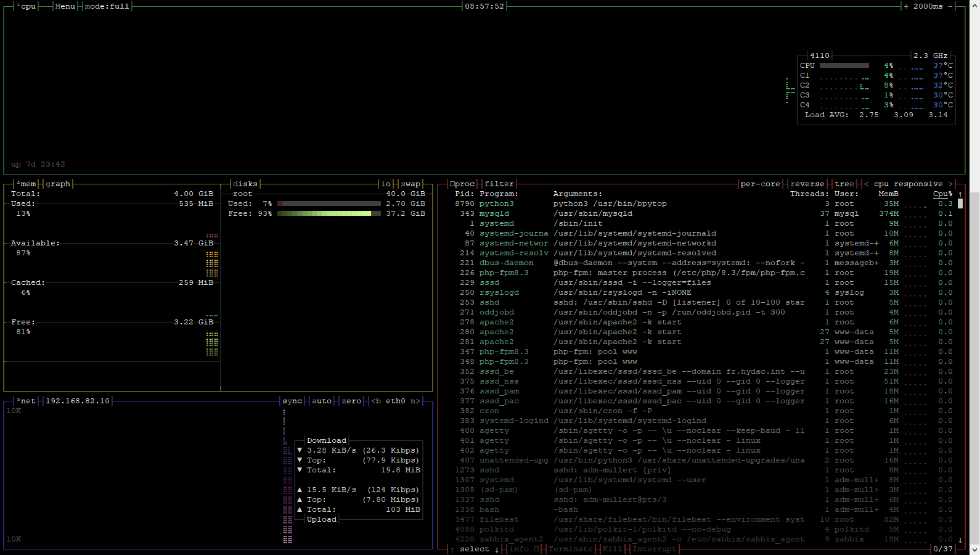Image resolution: width=980 pixels, height=555 pixels.
Task: Open the Menu in the top bar
Action: tap(65, 6)
